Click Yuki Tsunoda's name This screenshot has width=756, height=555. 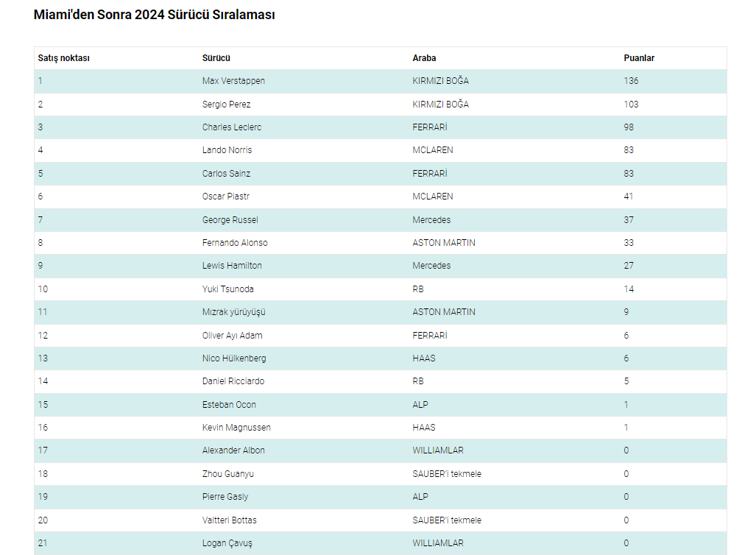[x=227, y=289]
